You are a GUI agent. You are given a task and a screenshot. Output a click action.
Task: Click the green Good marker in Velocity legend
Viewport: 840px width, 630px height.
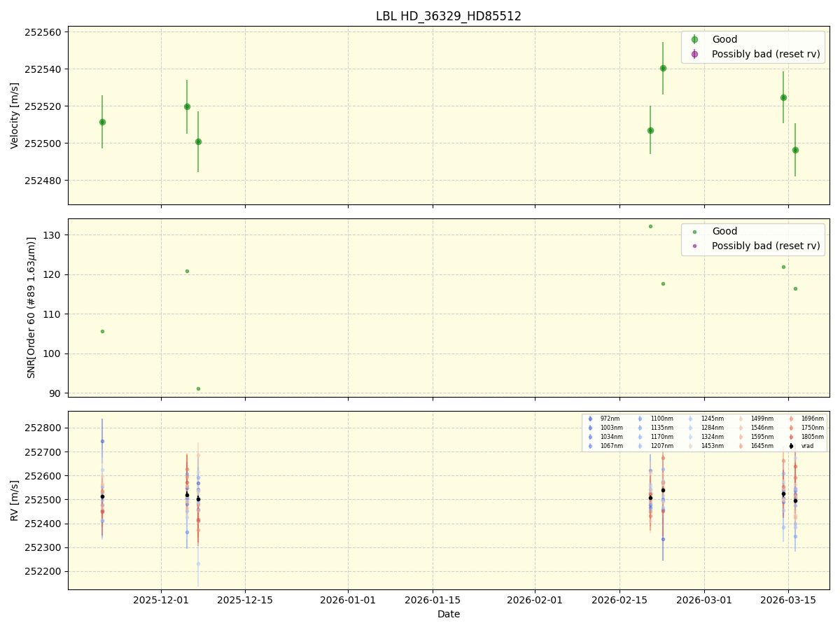pyautogui.click(x=694, y=39)
